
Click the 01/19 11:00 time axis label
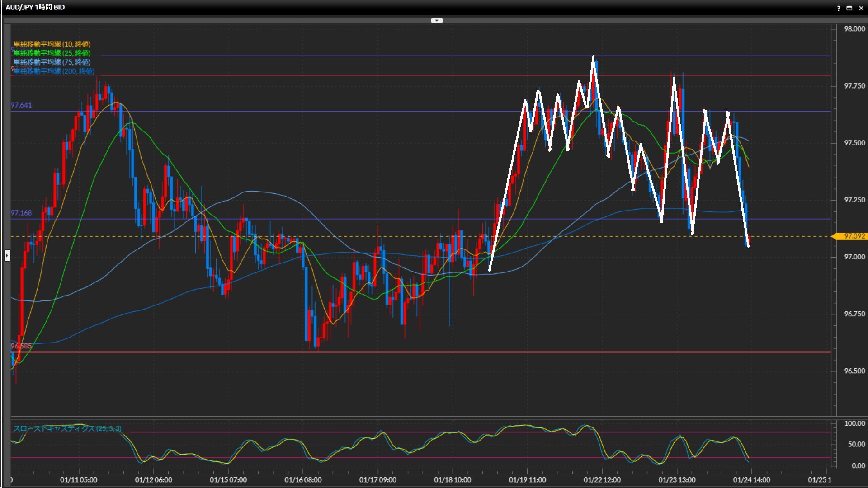pos(527,479)
